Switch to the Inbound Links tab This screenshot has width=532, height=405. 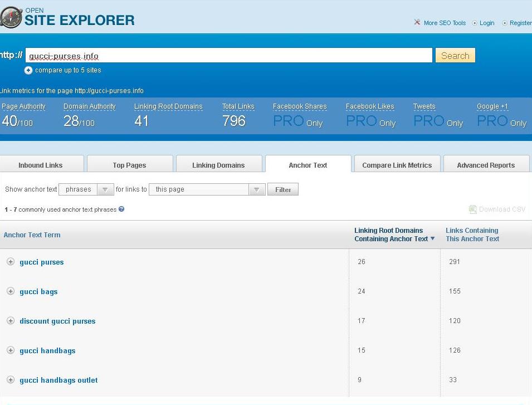pos(40,165)
